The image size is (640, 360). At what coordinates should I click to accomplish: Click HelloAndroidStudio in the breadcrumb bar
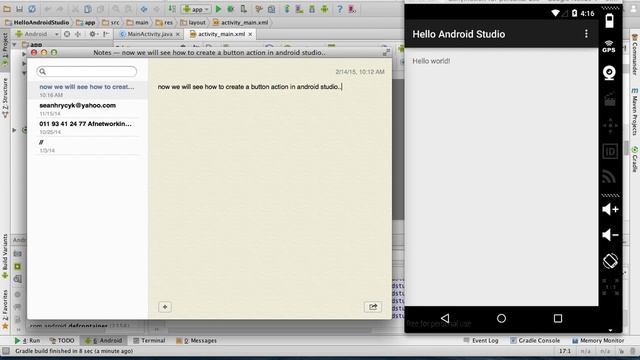pyautogui.click(x=37, y=22)
